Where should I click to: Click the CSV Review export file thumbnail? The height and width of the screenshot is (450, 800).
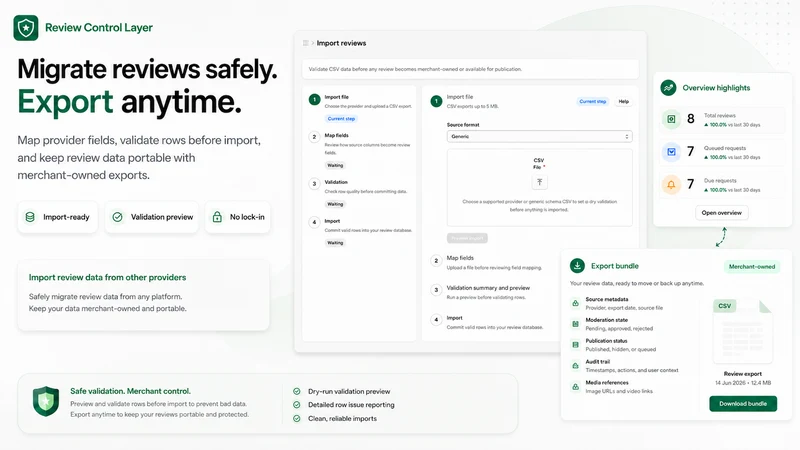tap(743, 331)
